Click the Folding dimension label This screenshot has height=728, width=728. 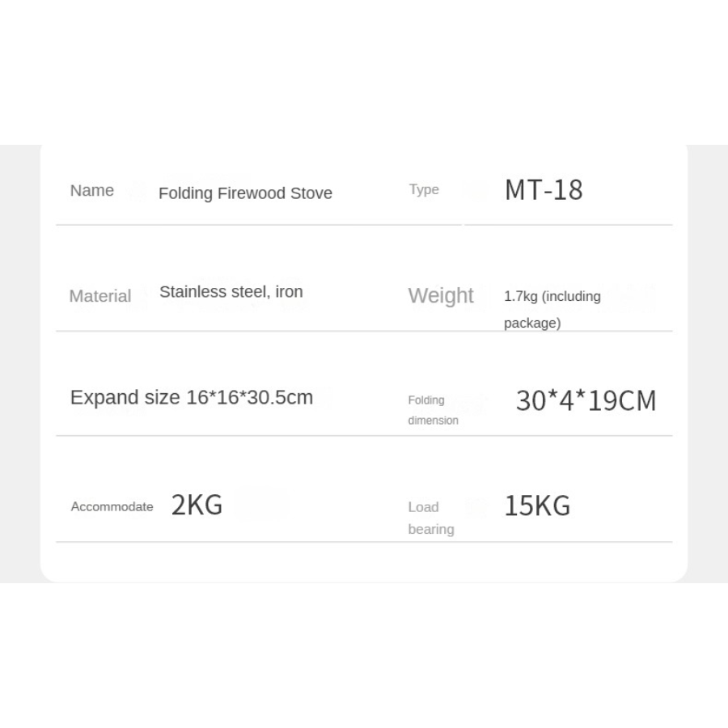tap(433, 410)
